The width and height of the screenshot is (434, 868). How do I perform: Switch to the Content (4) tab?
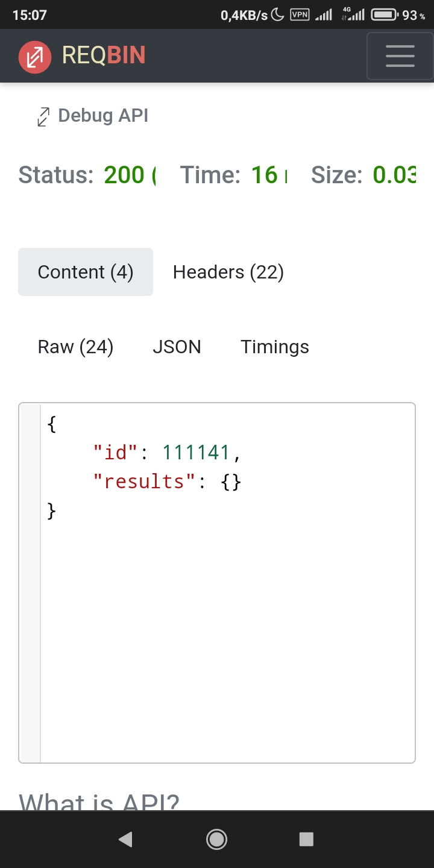point(86,272)
